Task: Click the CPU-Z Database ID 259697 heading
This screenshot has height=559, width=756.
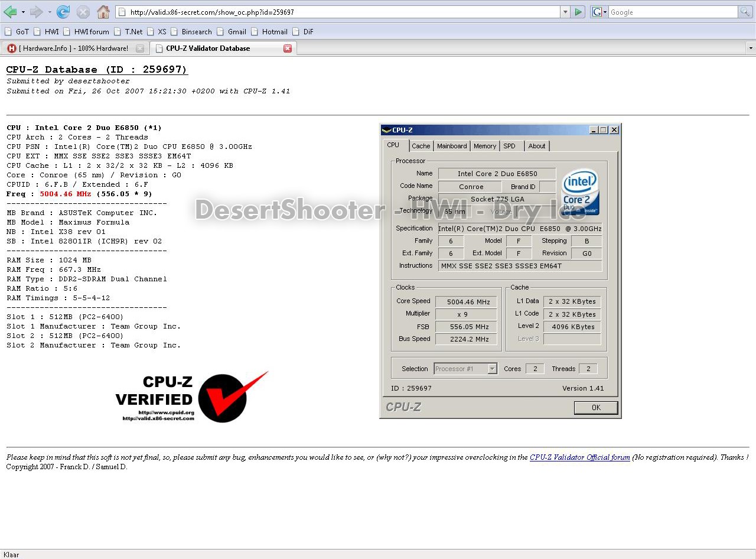Action: click(97, 70)
